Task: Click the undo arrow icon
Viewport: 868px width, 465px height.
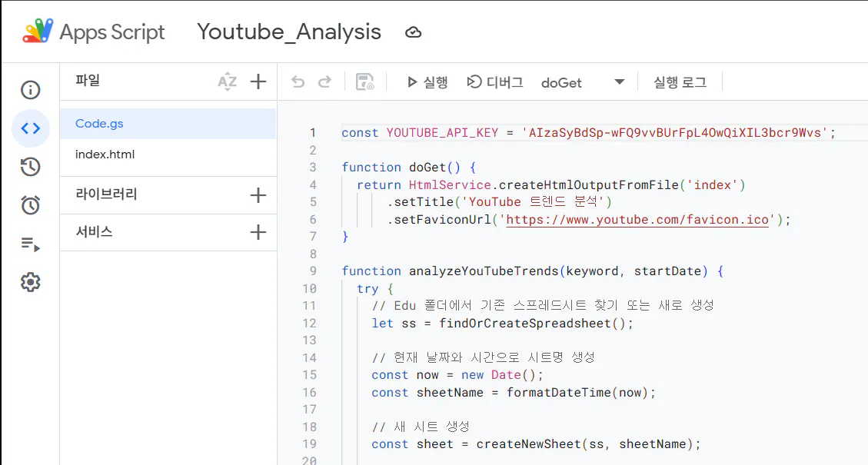Action: click(x=298, y=82)
